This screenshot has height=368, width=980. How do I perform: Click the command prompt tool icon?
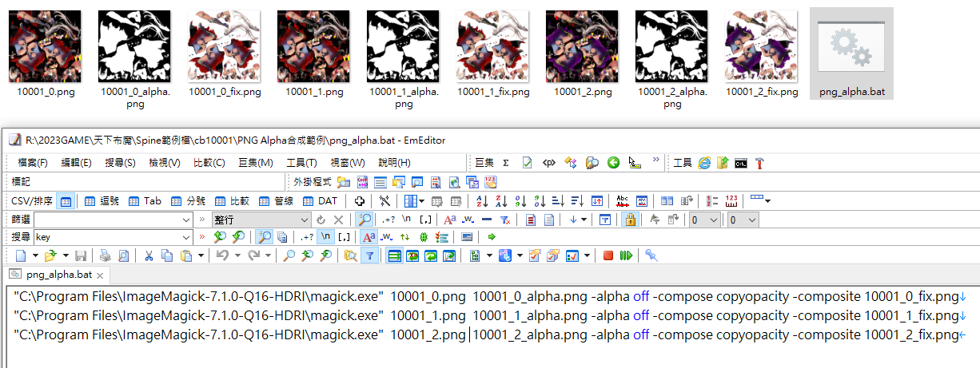[741, 163]
